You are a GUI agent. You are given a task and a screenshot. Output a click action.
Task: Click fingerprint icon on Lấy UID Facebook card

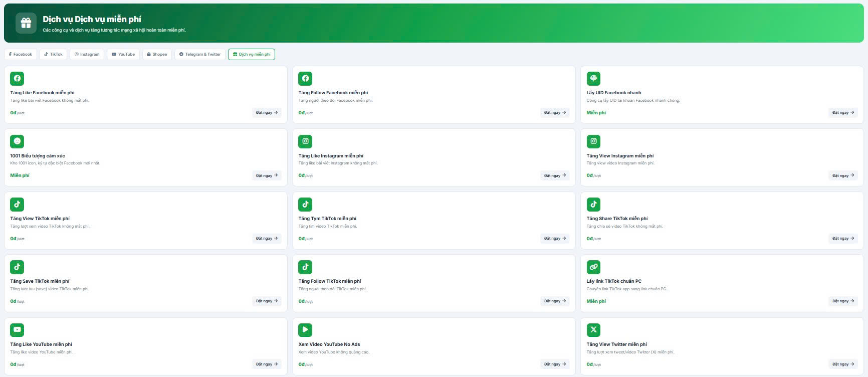(x=593, y=79)
